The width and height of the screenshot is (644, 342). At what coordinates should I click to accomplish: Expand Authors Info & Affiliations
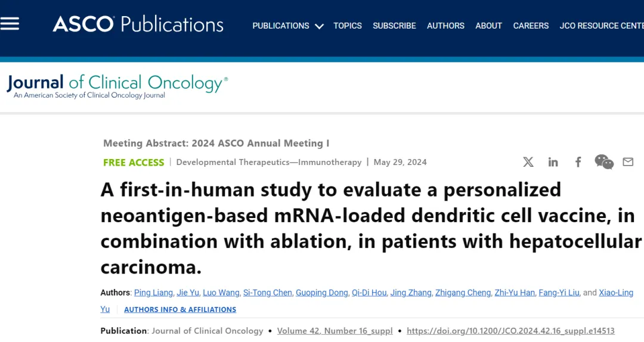click(x=180, y=310)
